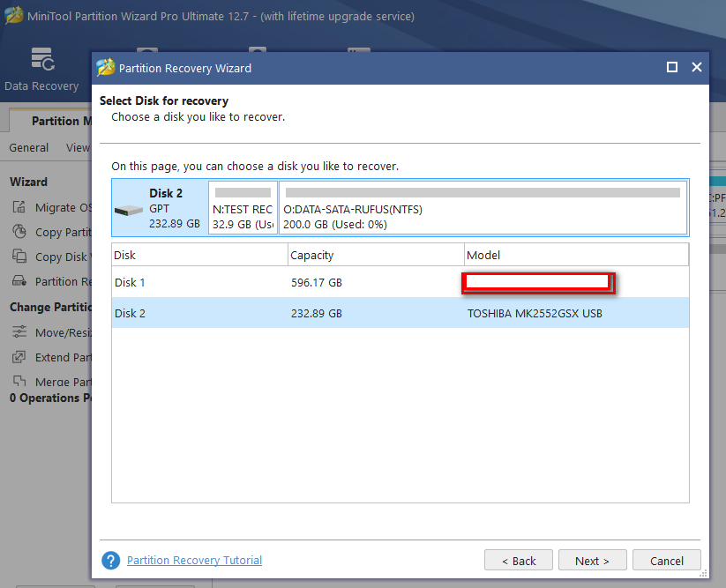726x588 pixels.
Task: Click the Extend Partition icon
Action: tap(19, 357)
